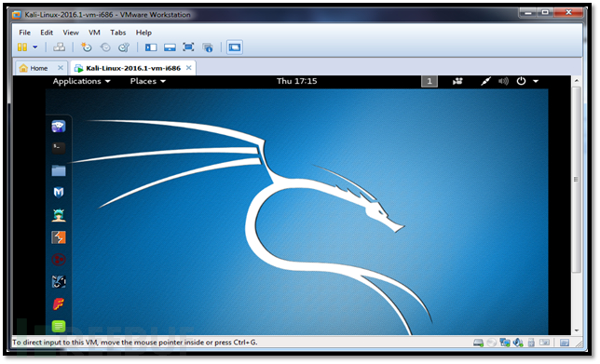The width and height of the screenshot is (600, 364).
Task: Expand the Applications menu in Kali
Action: point(81,81)
